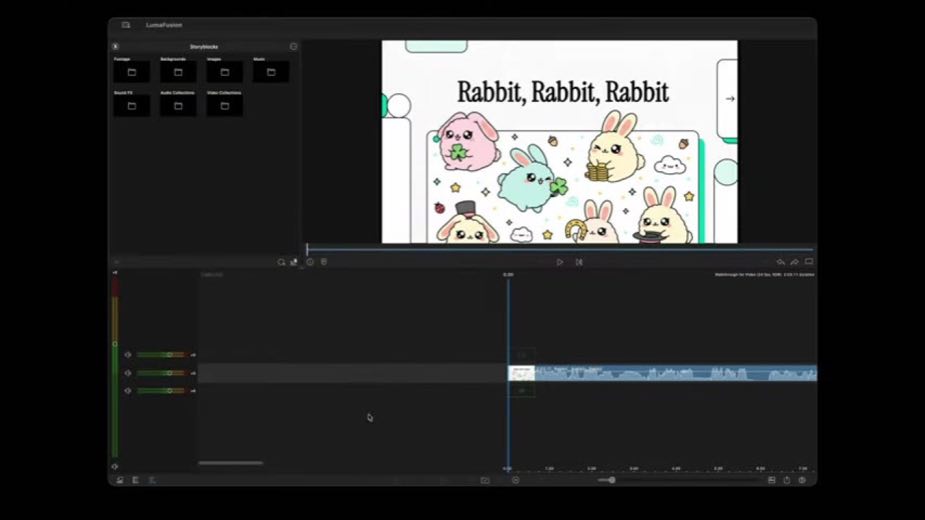The width and height of the screenshot is (925, 520).
Task: Undo the last edit
Action: (780, 261)
